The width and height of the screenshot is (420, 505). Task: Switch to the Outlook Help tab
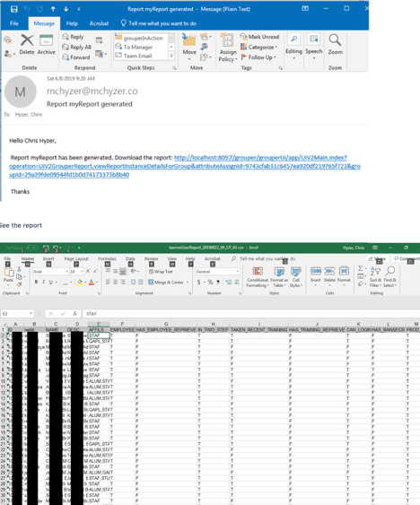pyautogui.click(x=72, y=23)
